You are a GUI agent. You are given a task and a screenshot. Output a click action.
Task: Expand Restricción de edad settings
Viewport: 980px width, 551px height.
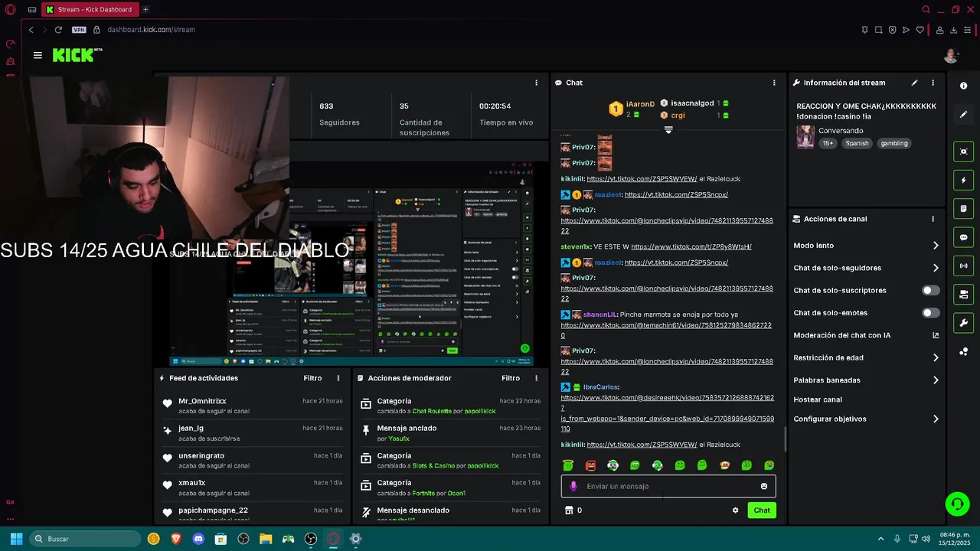click(x=936, y=357)
